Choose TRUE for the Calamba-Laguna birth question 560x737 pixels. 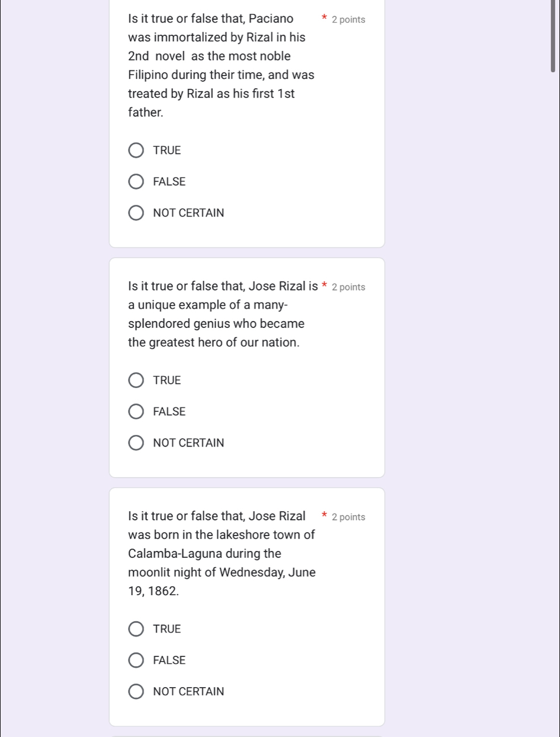136,629
